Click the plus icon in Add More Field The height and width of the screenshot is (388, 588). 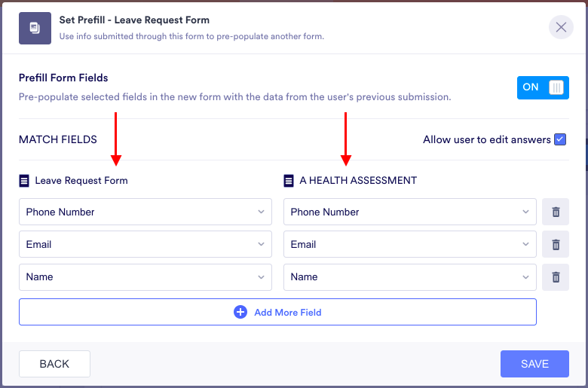(x=240, y=312)
